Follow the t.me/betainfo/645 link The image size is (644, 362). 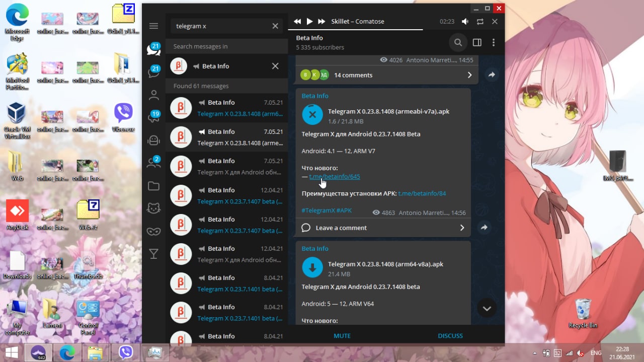click(335, 177)
